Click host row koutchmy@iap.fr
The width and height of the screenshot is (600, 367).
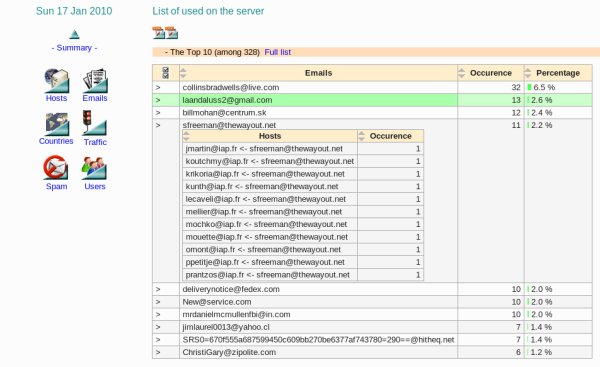coord(303,161)
